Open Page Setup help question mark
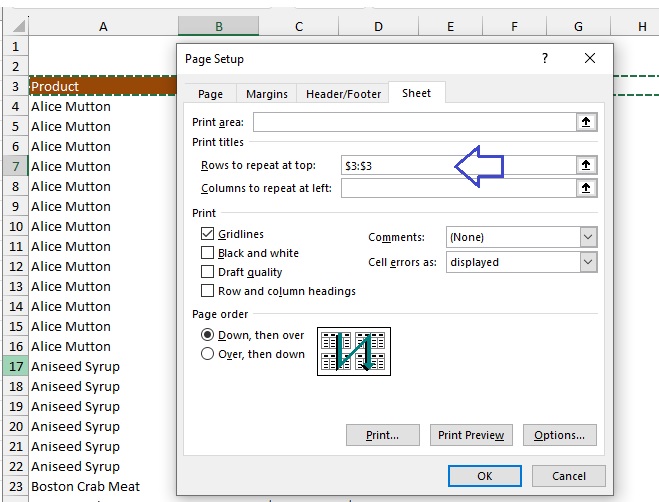Image resolution: width=659 pixels, height=502 pixels. (545, 58)
